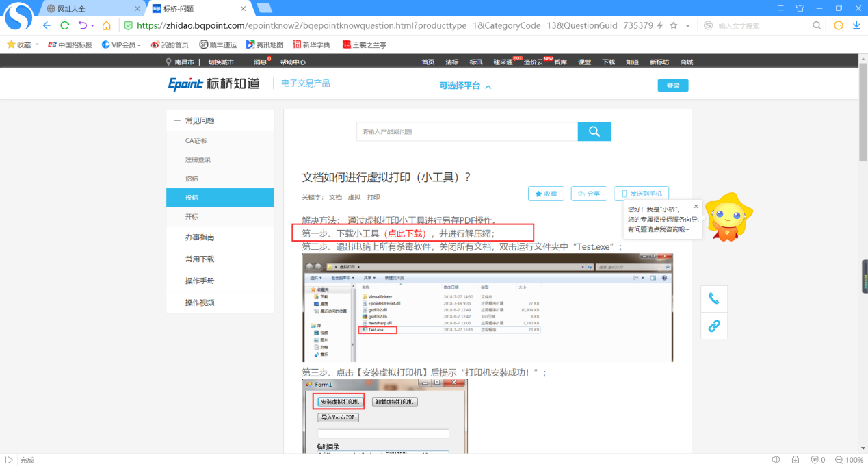Bookmark page with the address bar star
868x466 pixels.
click(674, 25)
